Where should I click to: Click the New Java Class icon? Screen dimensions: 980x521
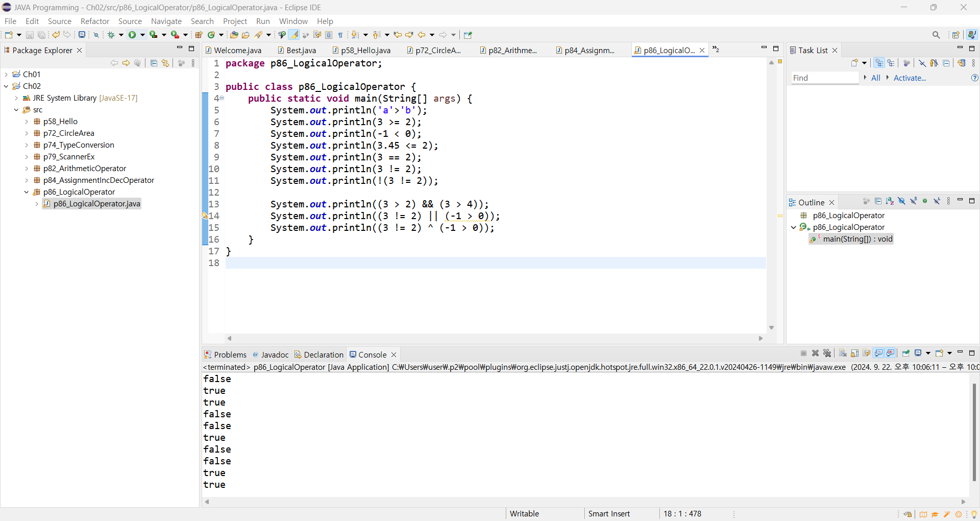point(211,35)
